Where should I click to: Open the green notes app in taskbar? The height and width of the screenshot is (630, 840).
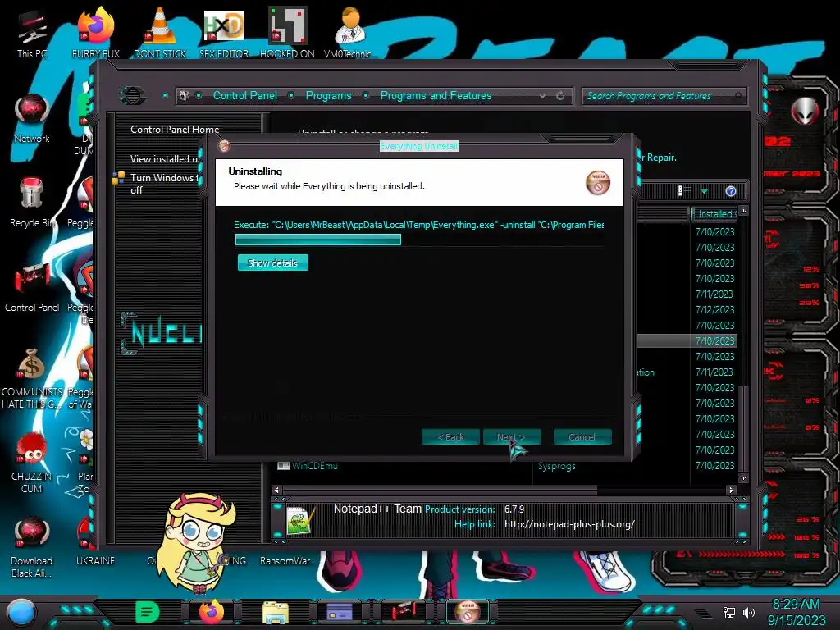[147, 612]
